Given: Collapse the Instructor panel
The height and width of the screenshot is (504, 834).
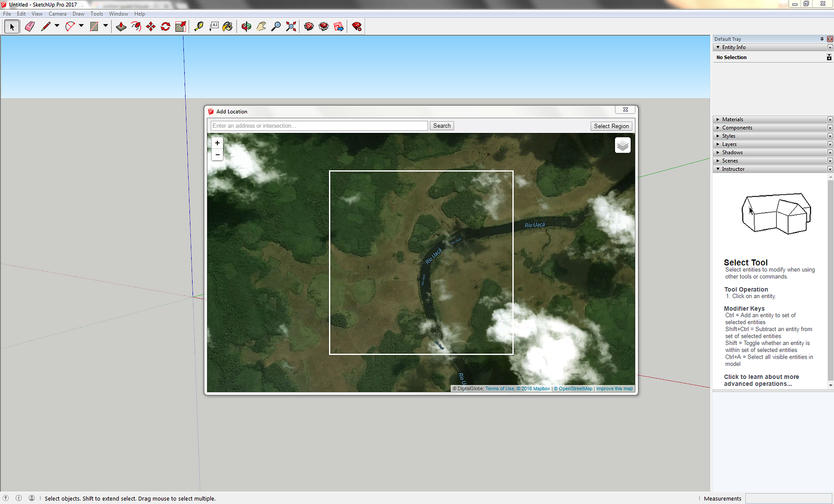Looking at the screenshot, I should coord(718,169).
